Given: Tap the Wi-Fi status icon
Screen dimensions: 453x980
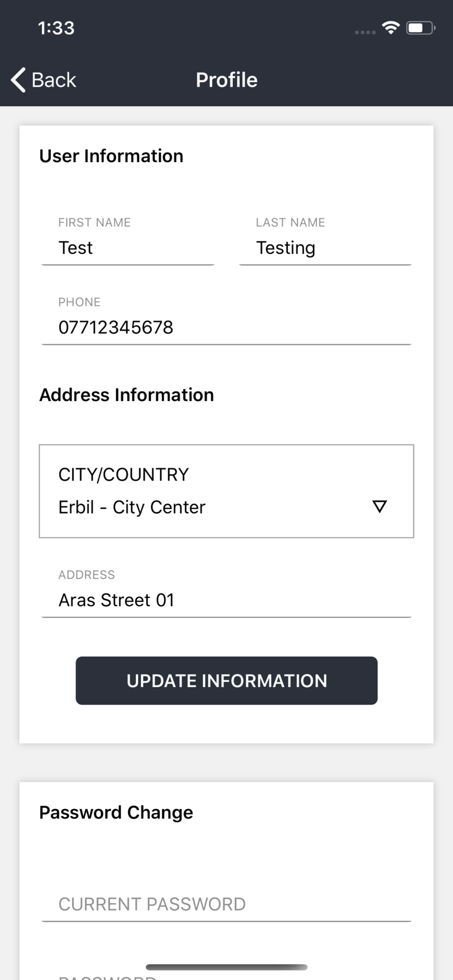Looking at the screenshot, I should coord(391,28).
